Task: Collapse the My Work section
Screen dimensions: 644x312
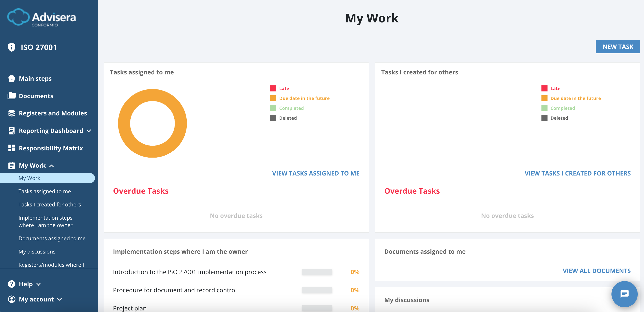Action: coord(52,165)
